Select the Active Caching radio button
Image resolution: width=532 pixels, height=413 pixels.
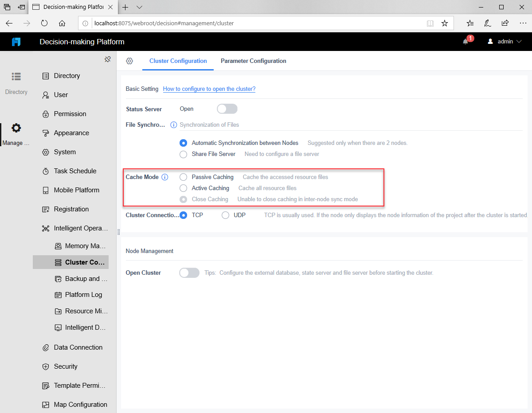pyautogui.click(x=183, y=188)
